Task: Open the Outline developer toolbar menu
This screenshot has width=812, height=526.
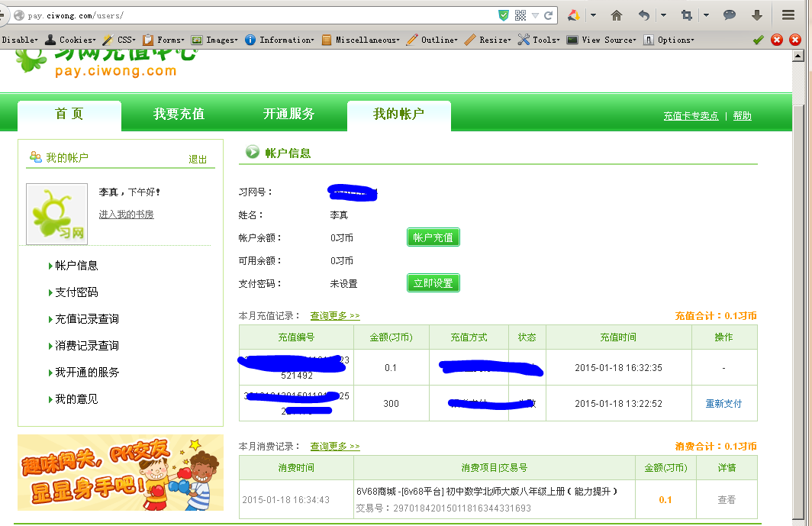Action: click(x=433, y=40)
